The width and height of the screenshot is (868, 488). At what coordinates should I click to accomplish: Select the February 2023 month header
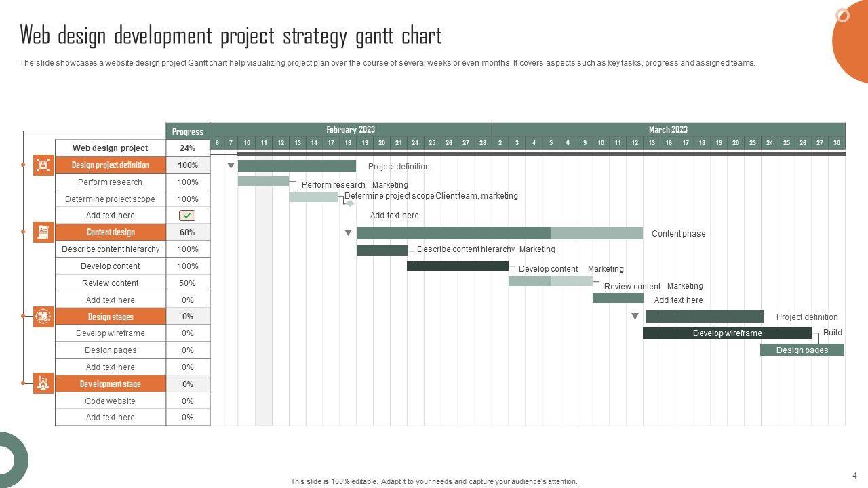click(351, 129)
